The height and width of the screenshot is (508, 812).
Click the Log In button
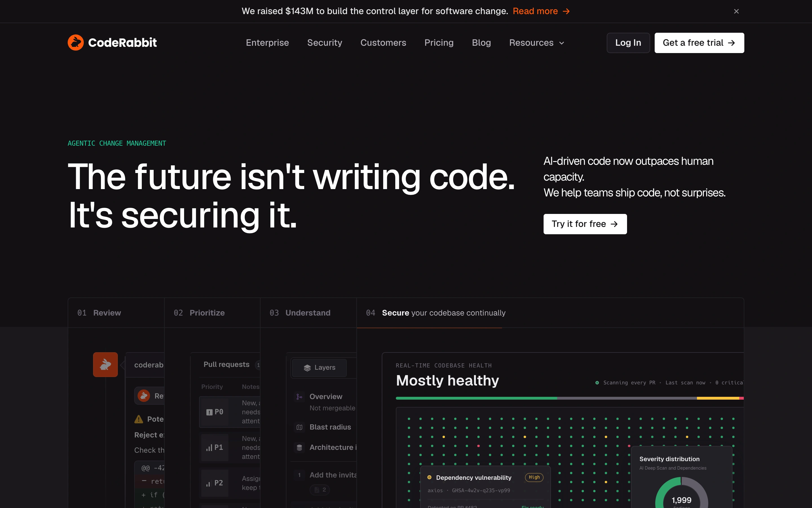point(628,43)
